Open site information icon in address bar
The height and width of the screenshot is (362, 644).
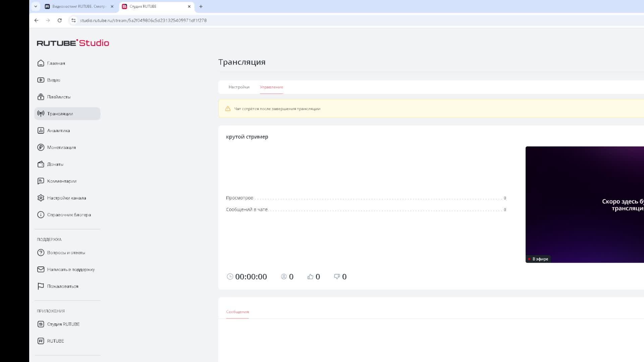(73, 20)
